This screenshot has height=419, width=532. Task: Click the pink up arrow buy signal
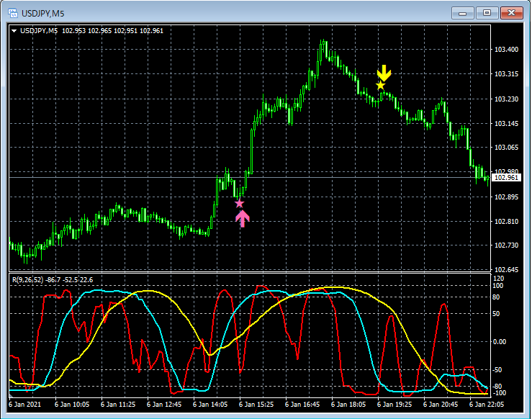242,218
